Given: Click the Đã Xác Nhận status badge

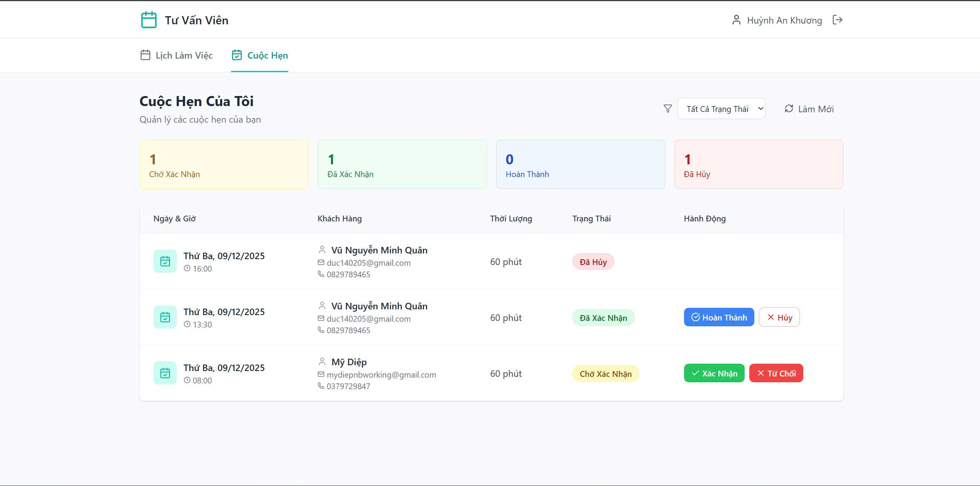Looking at the screenshot, I should 603,318.
